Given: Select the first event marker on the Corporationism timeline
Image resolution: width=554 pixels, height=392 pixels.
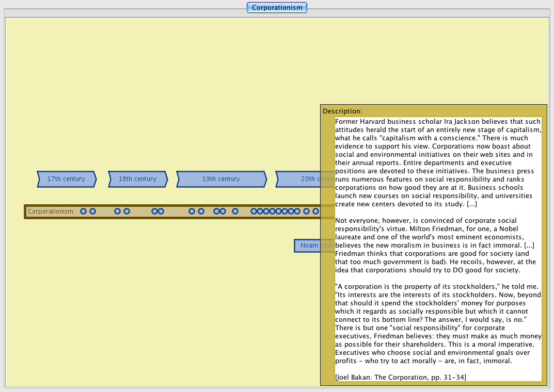Looking at the screenshot, I should point(83,211).
